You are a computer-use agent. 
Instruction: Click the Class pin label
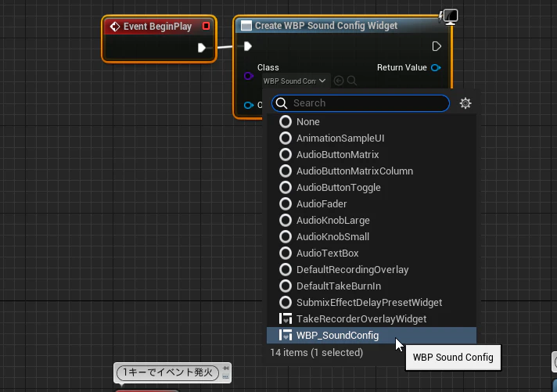click(x=268, y=67)
